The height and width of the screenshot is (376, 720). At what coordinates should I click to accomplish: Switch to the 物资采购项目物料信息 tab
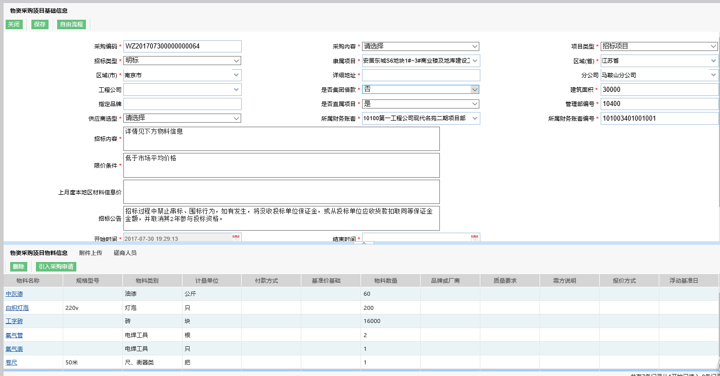click(x=39, y=253)
